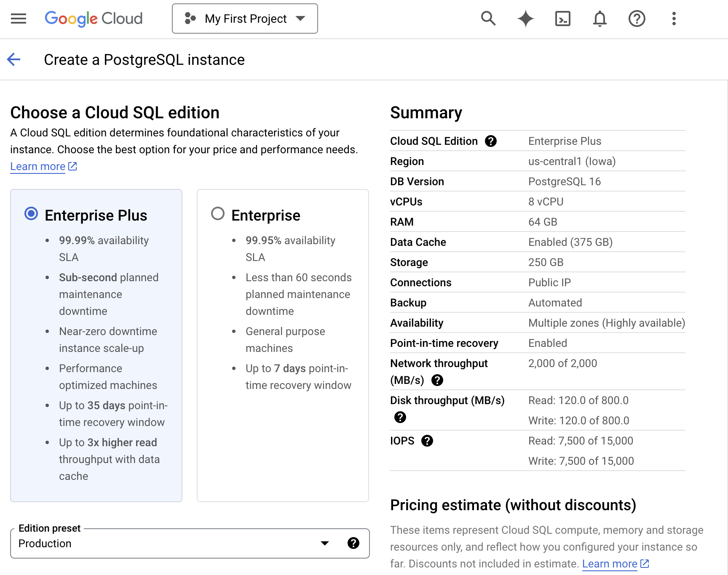Screen dimensions: 728x575
Task: Click the 'Up to 35 days point-in-time' bullet
Action: point(113,414)
